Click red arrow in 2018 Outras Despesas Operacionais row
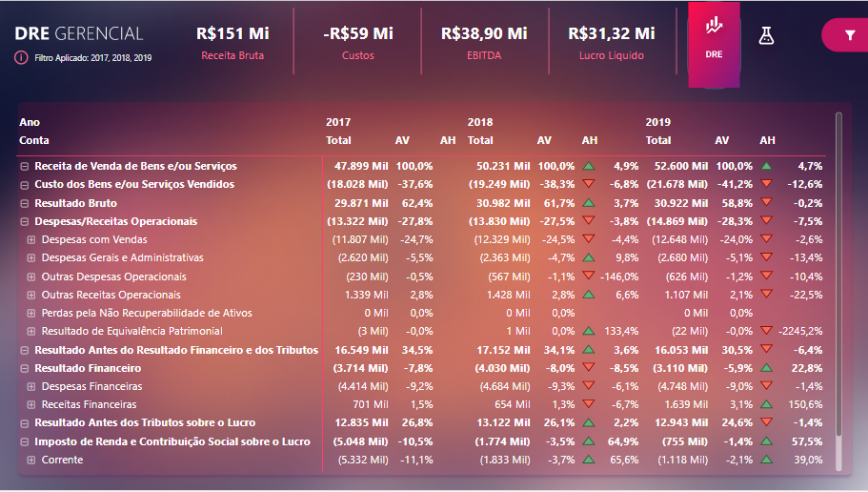Screen dimensions: 868x492 click(x=589, y=277)
